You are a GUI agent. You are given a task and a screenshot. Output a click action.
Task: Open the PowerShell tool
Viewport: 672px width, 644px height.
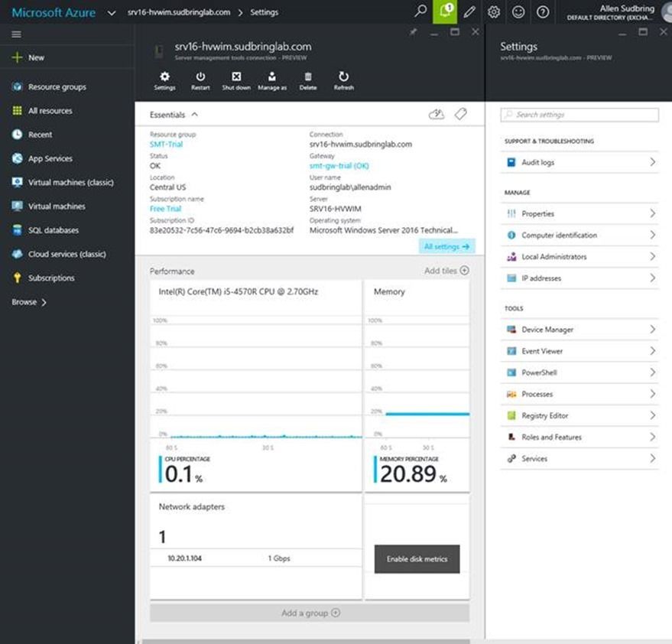point(579,372)
